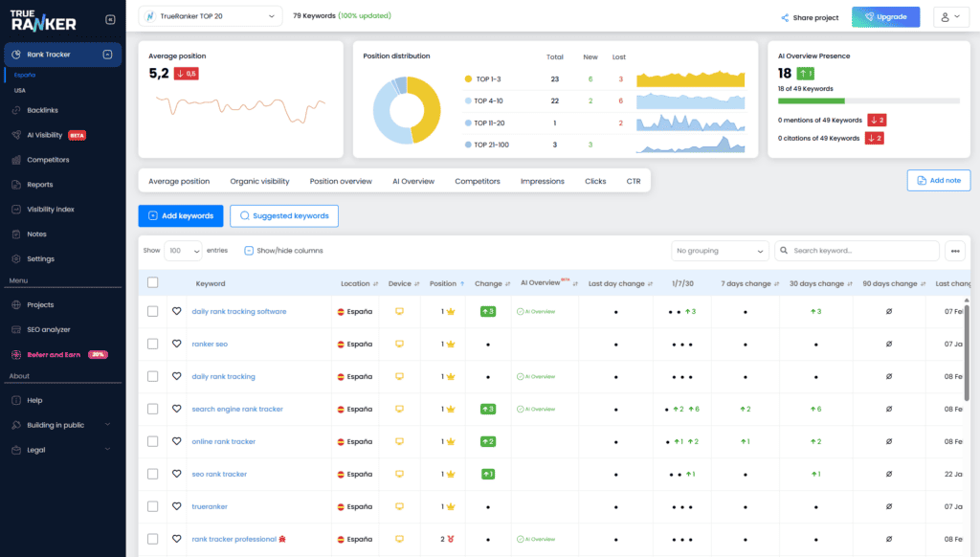Favorite the daily rank tracking software keyword
Viewport: 980px width, 557px height.
point(176,311)
